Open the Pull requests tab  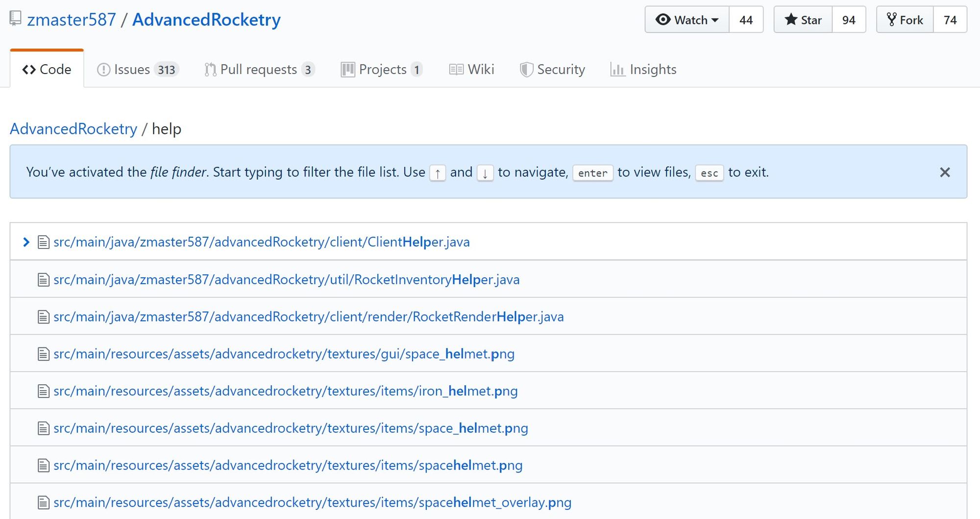point(259,70)
